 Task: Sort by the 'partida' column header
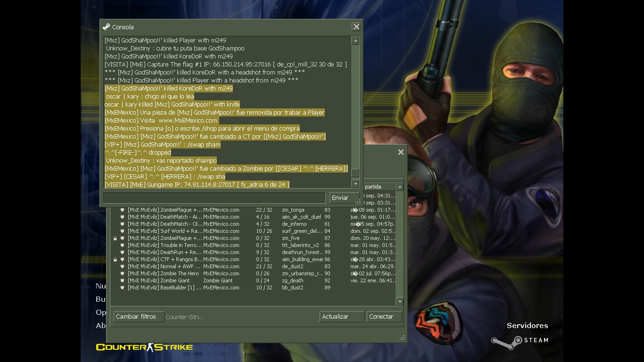tap(373, 187)
